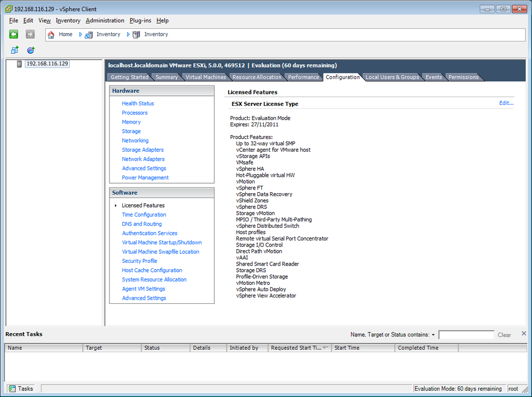Close the Recent Tasks filter with X

coord(524,334)
